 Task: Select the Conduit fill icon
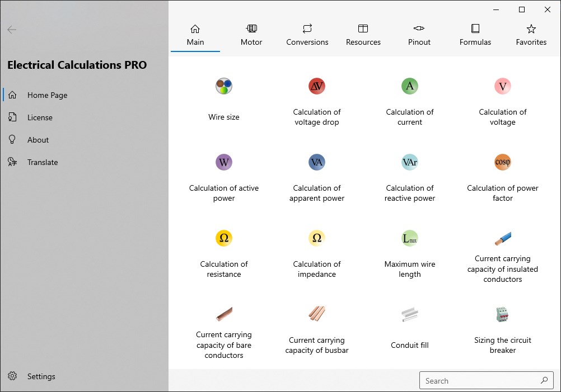click(x=410, y=315)
